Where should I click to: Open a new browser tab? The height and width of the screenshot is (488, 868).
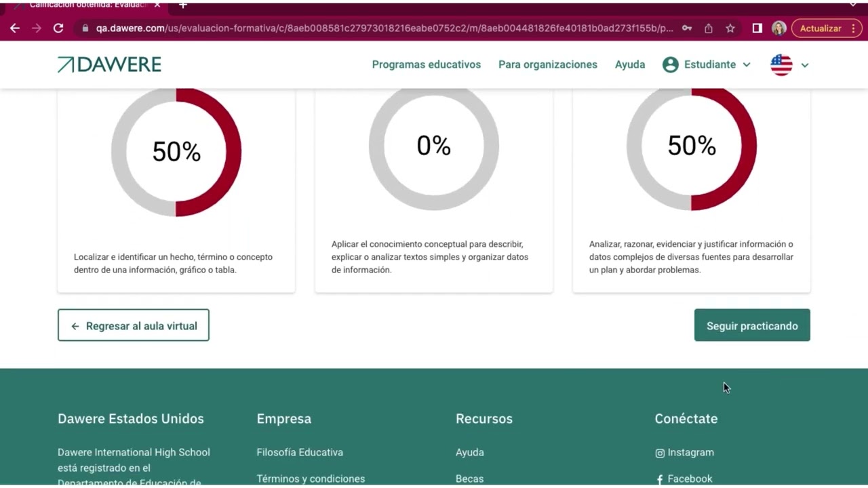pos(182,5)
